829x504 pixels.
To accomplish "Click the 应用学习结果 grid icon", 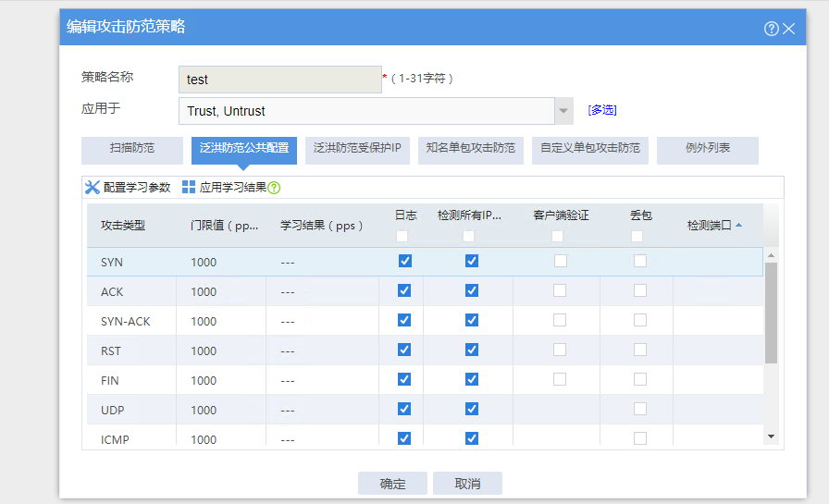I will [x=189, y=188].
